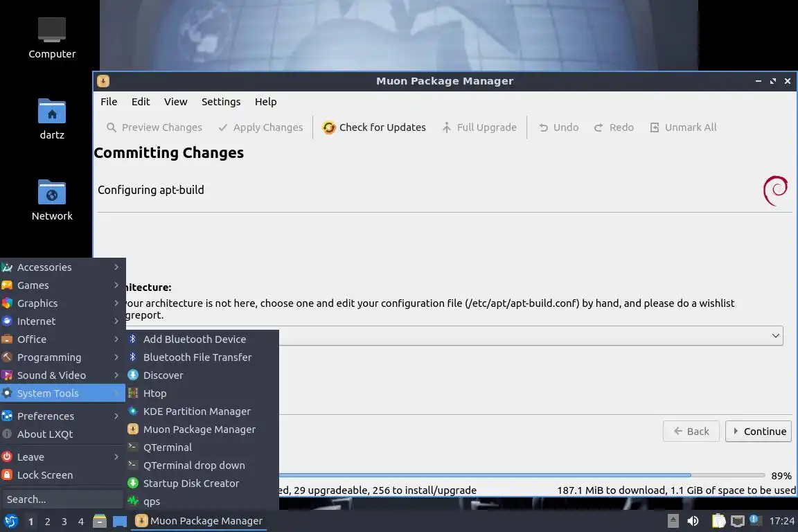This screenshot has width=798, height=532.
Task: Launch qps process manager
Action: click(x=202, y=502)
